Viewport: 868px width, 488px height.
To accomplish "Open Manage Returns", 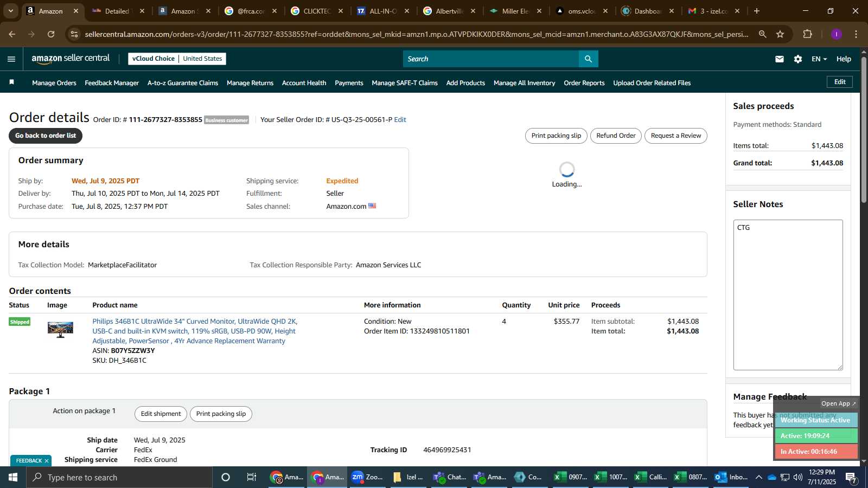I will (250, 83).
